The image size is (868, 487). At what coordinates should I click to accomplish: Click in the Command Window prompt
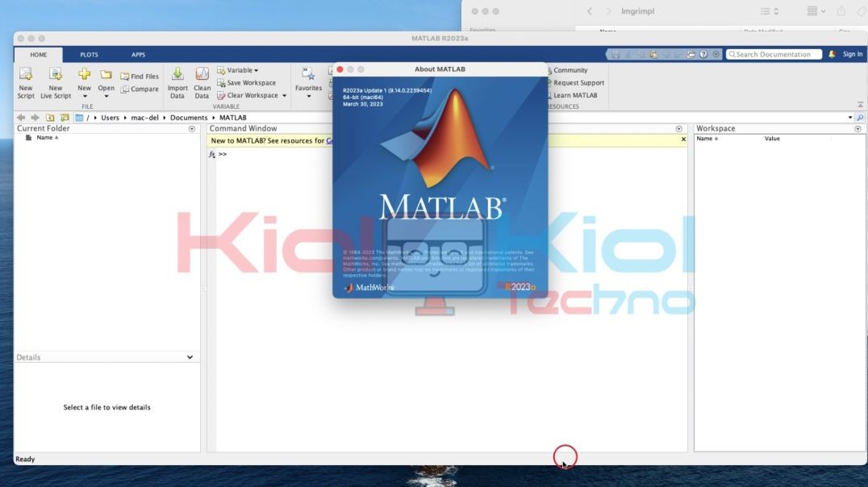[x=223, y=154]
